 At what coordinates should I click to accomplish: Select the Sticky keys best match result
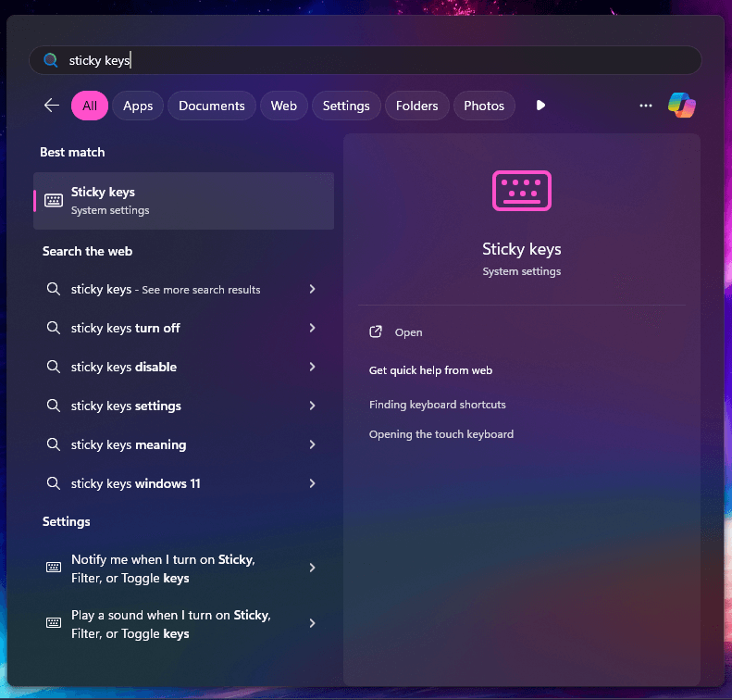pos(183,201)
